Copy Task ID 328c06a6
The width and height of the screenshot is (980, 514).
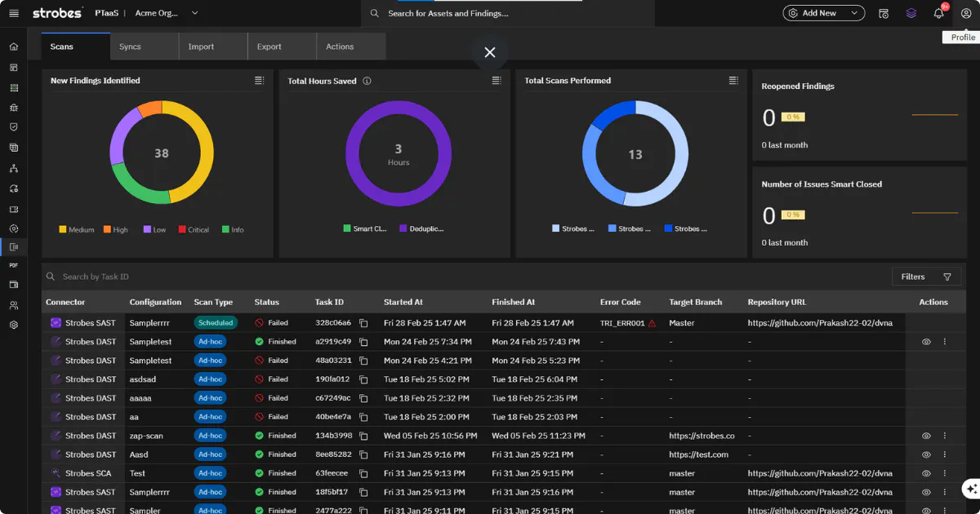(x=363, y=323)
